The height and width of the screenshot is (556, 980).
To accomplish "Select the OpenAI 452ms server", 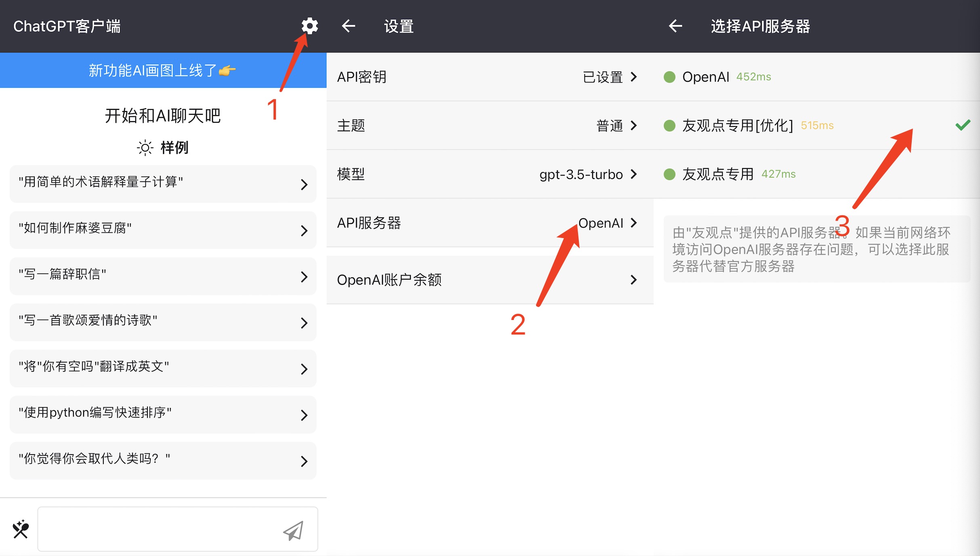I will (x=817, y=77).
